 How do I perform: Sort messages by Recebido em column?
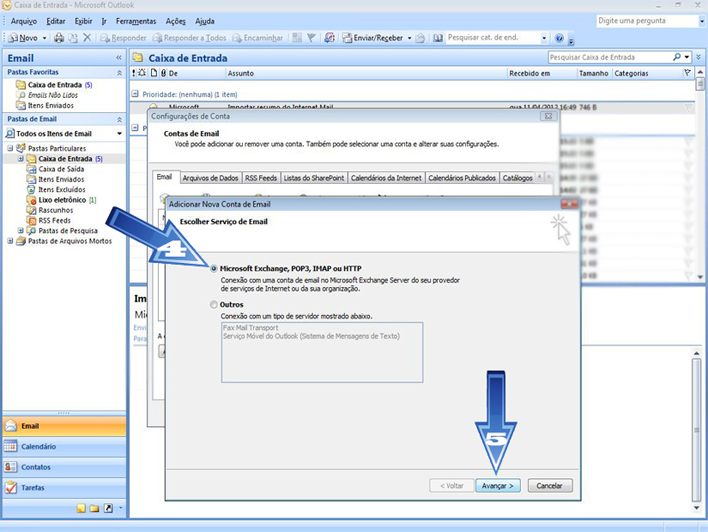542,73
